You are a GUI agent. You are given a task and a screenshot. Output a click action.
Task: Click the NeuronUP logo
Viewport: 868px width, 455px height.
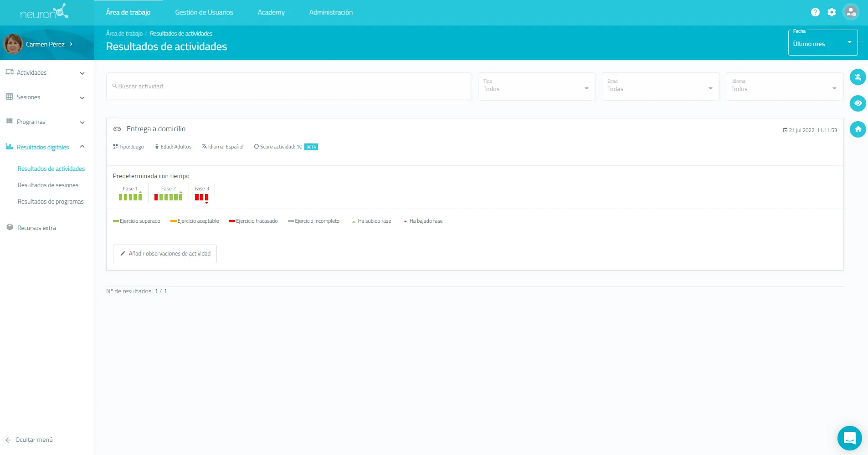pyautogui.click(x=44, y=12)
